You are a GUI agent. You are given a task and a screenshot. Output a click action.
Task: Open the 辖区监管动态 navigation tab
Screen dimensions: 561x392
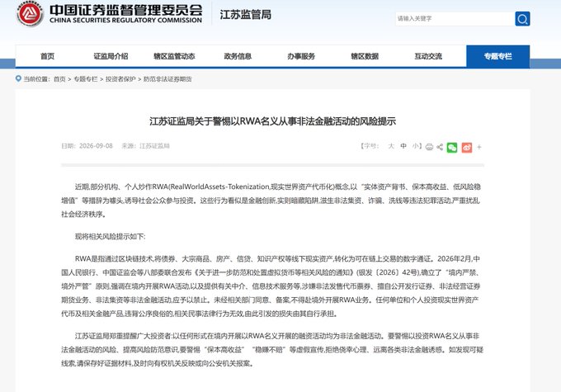click(174, 56)
